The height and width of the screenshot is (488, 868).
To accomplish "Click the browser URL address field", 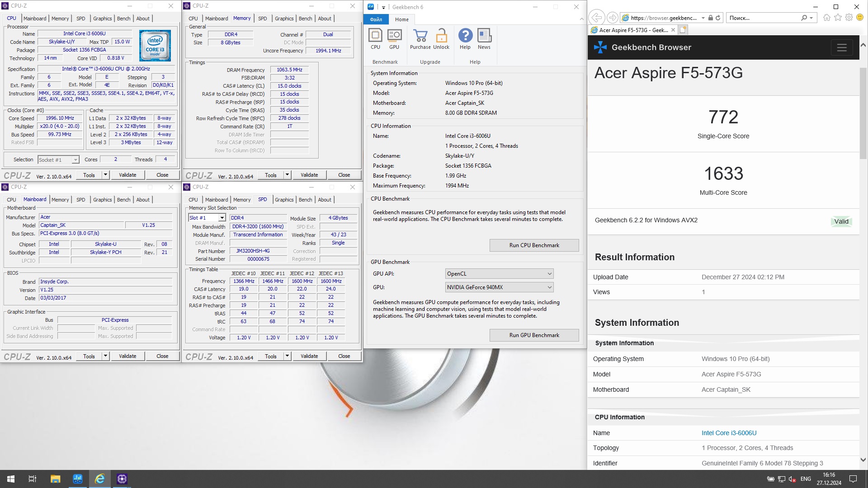I will click(663, 18).
